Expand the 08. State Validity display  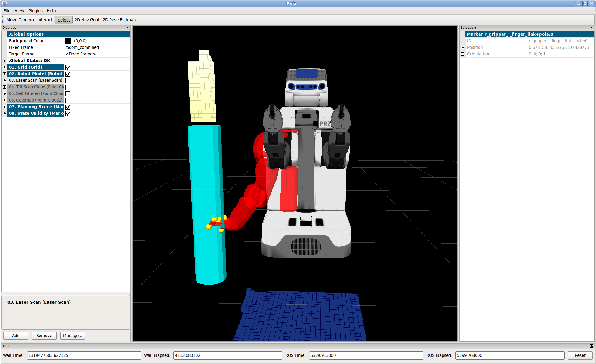tap(4, 113)
